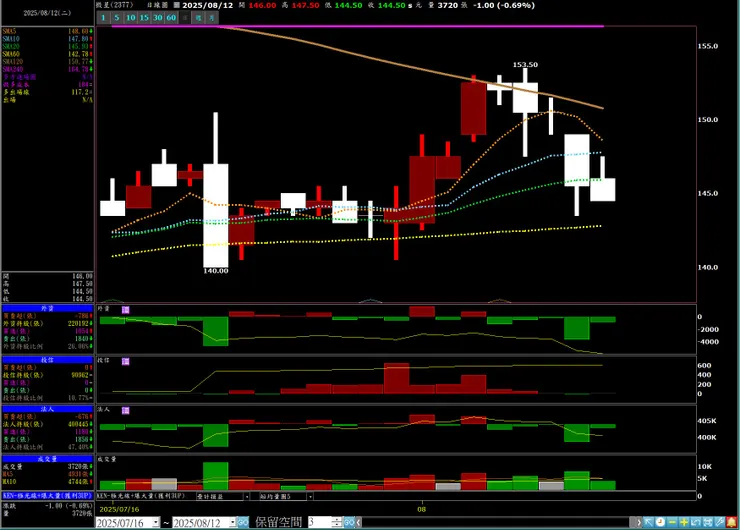The image size is (740, 530).
Task: Click the horizontal chart scrollbar track
Action: 496,522
